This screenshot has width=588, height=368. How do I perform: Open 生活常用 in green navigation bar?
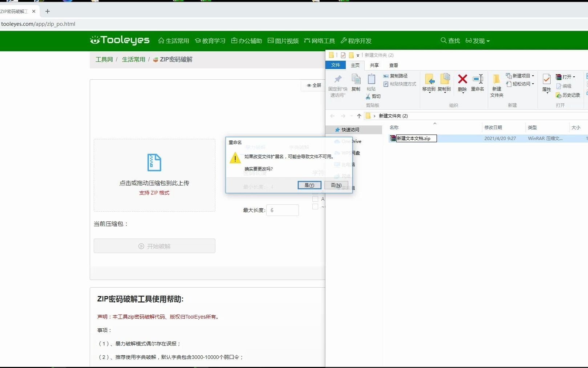174,41
